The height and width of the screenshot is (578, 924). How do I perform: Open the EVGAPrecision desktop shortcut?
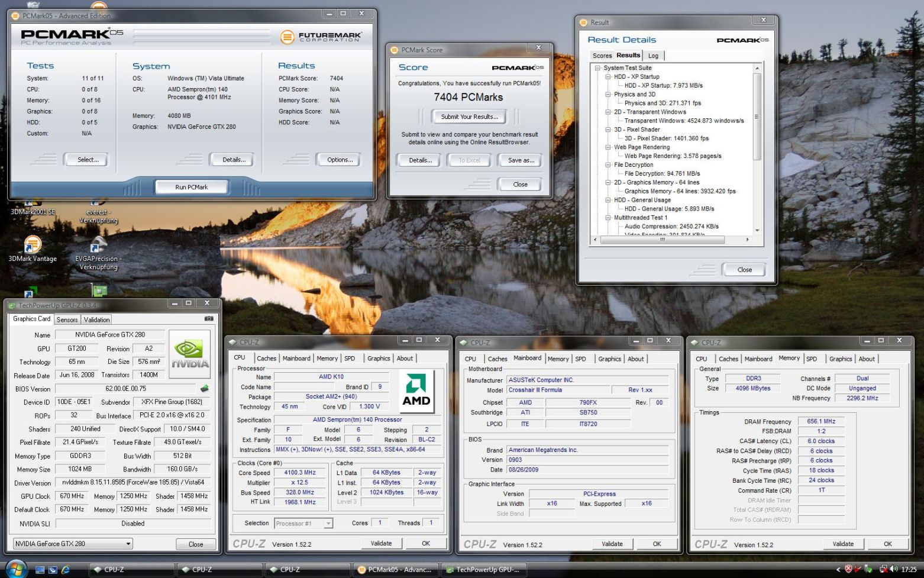[98, 253]
